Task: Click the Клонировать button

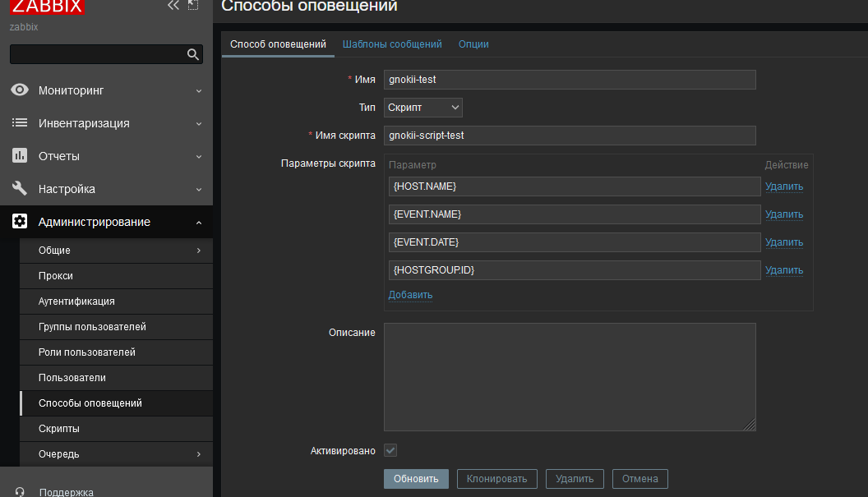Action: pyautogui.click(x=497, y=479)
